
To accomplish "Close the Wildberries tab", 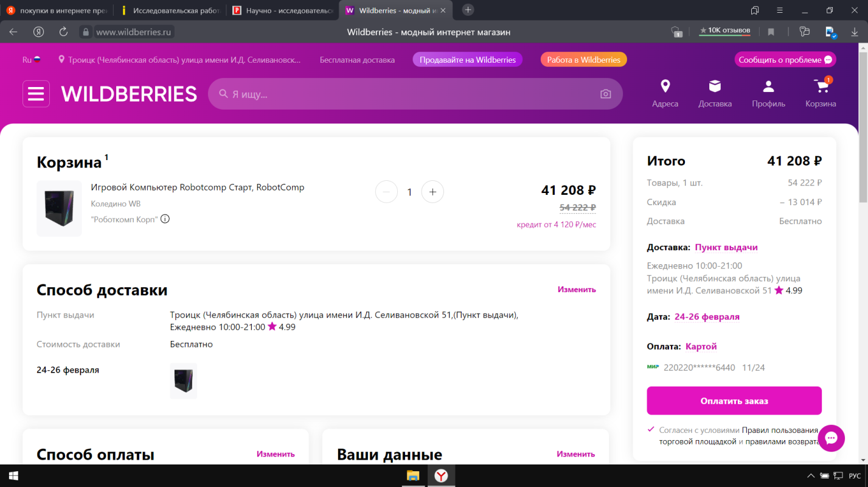I will [442, 10].
